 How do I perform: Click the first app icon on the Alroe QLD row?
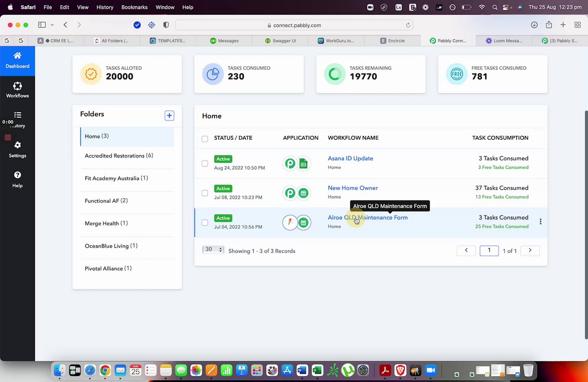[x=290, y=222]
